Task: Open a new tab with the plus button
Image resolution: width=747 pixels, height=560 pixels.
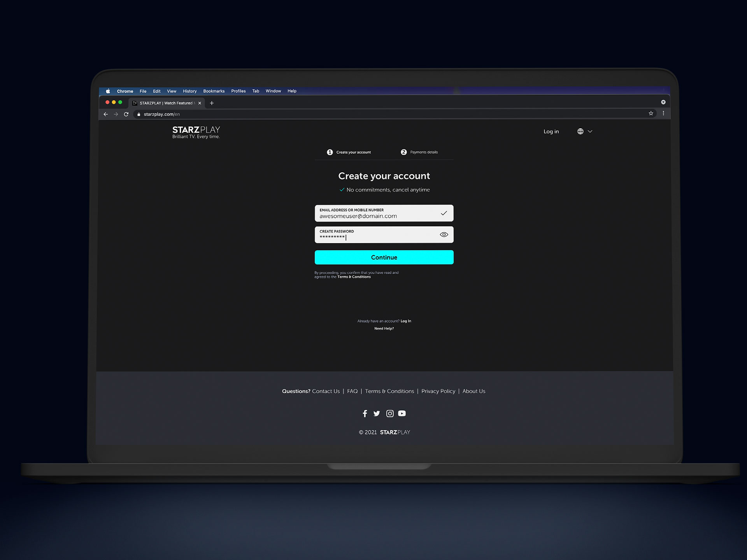Action: pyautogui.click(x=212, y=103)
